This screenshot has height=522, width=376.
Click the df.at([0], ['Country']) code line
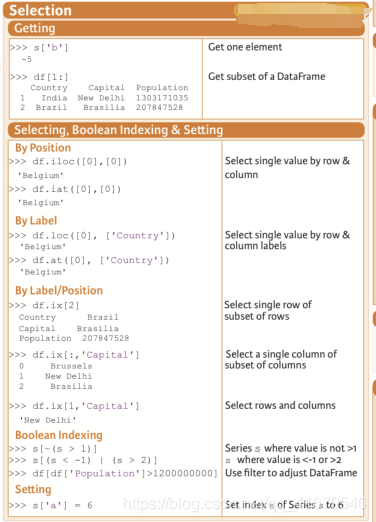pyautogui.click(x=89, y=260)
